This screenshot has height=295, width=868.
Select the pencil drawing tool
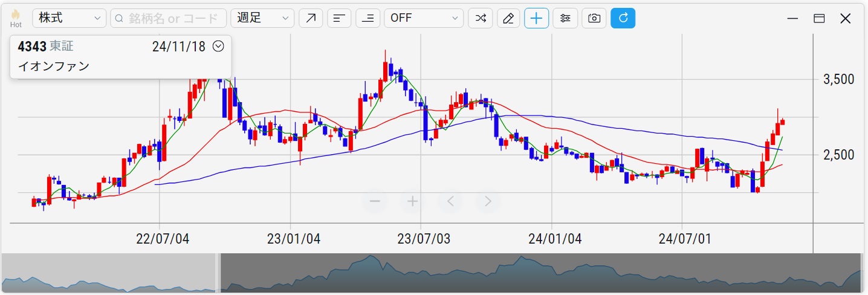click(x=508, y=18)
